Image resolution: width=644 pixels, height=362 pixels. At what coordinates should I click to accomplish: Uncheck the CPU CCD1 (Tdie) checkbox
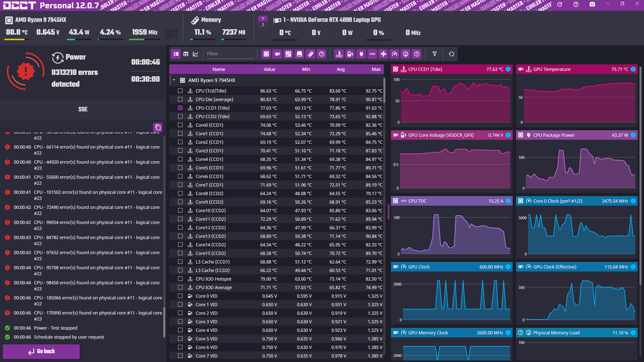click(x=180, y=108)
